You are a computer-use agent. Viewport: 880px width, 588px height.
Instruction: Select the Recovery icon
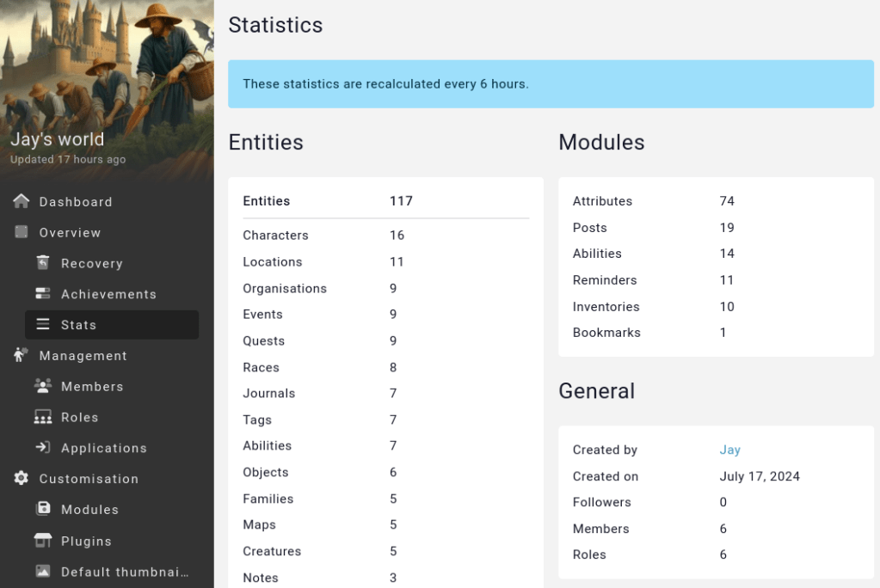click(x=42, y=263)
